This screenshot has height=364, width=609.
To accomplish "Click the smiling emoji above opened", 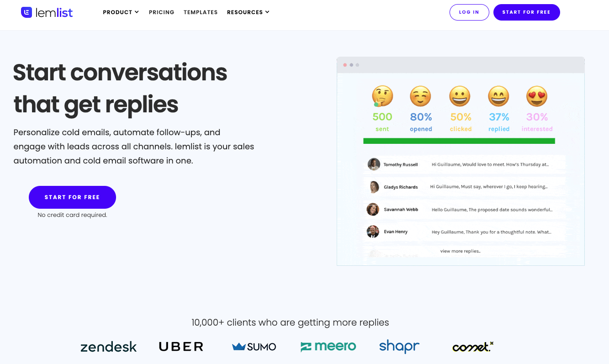I will pos(420,96).
